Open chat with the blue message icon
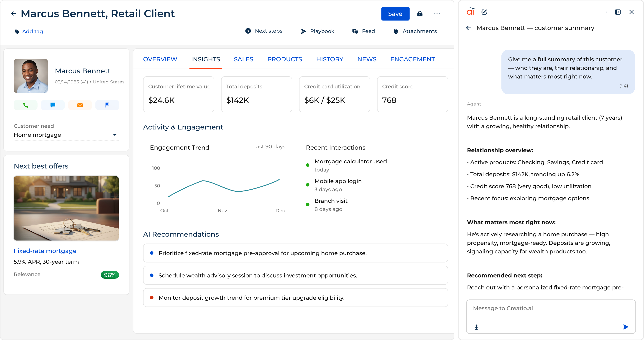This screenshot has height=340, width=644. [53, 105]
